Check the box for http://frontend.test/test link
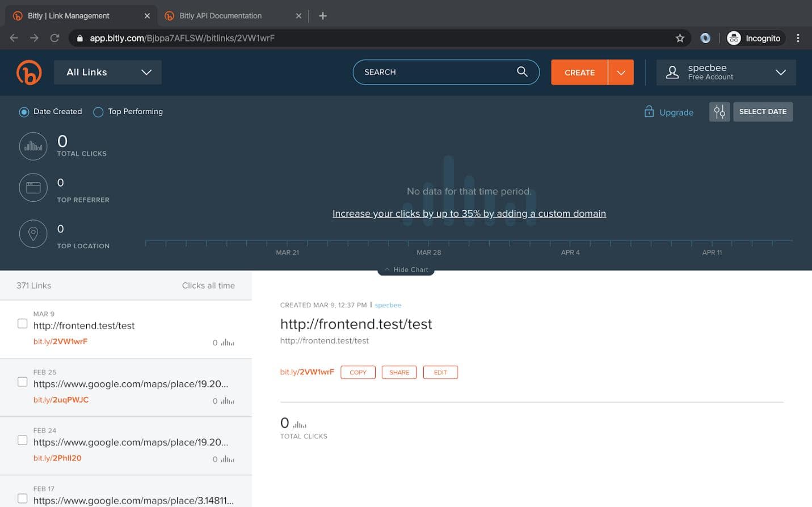Image resolution: width=812 pixels, height=507 pixels. [x=23, y=323]
